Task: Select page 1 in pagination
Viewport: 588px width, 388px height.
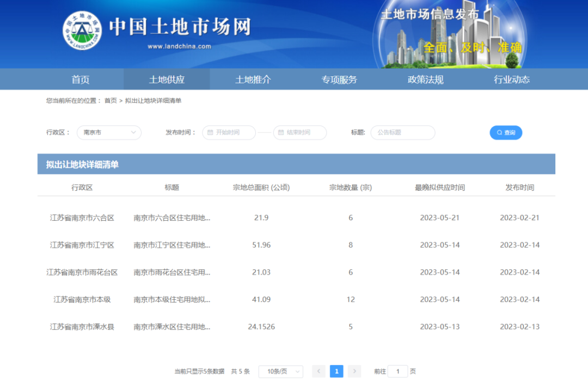Action: tap(336, 371)
